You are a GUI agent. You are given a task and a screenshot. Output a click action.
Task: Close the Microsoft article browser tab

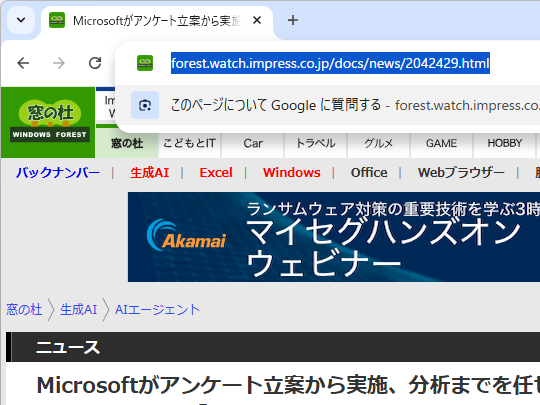[257, 21]
